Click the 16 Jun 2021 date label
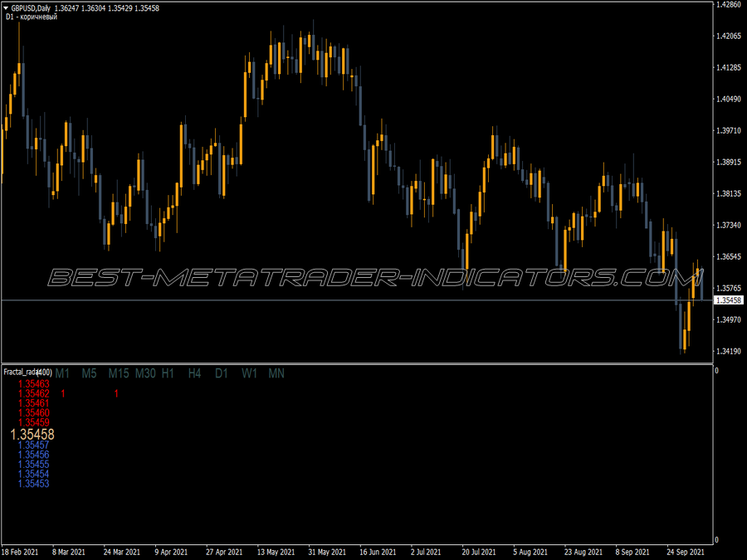The image size is (747, 560). pos(378,552)
